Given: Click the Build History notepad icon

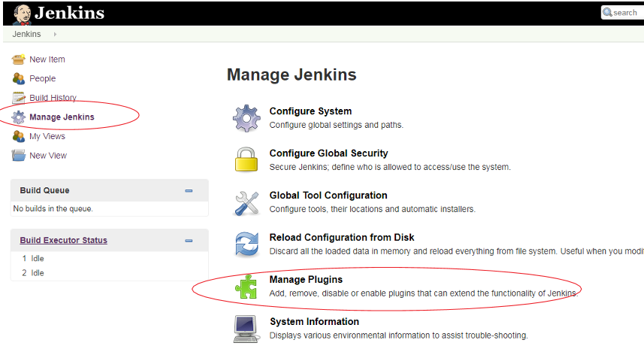Looking at the screenshot, I should [19, 98].
